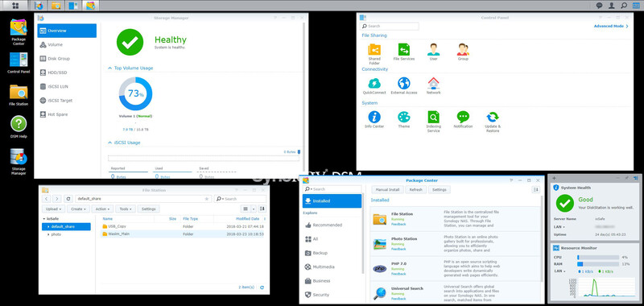Image resolution: width=644 pixels, height=306 pixels.
Task: Open External Access in Control Panel
Action: [404, 86]
